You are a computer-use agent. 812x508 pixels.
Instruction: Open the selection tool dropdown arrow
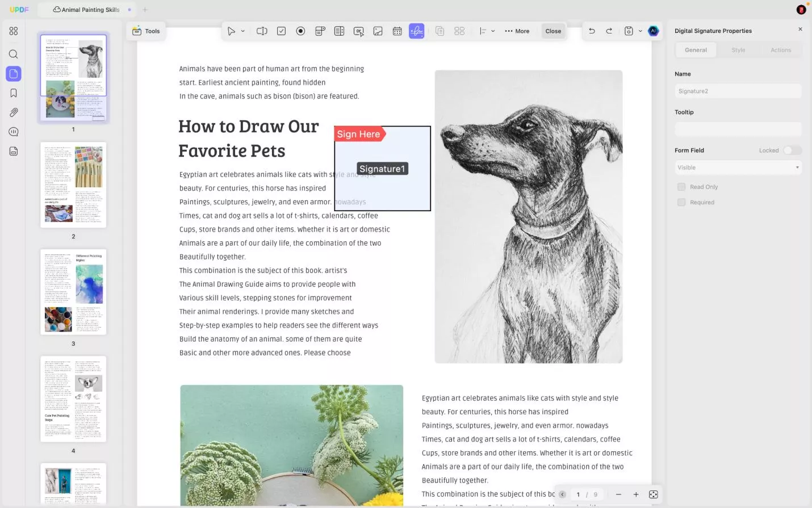[x=243, y=31]
